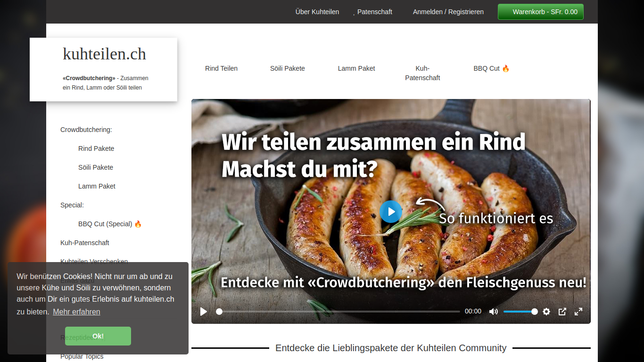
Task: Open Kuh-Patenschaft in main navigation
Action: pos(422,73)
